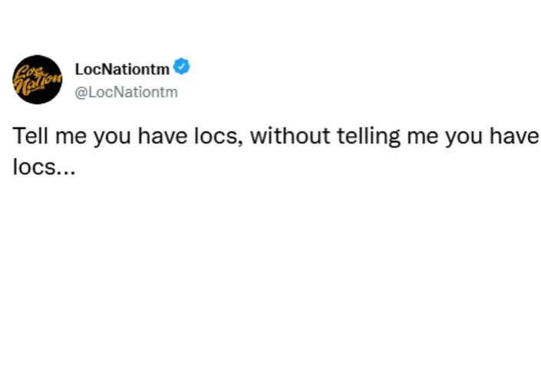
Task: Click the last word "have" on line one
Action: pyautogui.click(x=514, y=136)
